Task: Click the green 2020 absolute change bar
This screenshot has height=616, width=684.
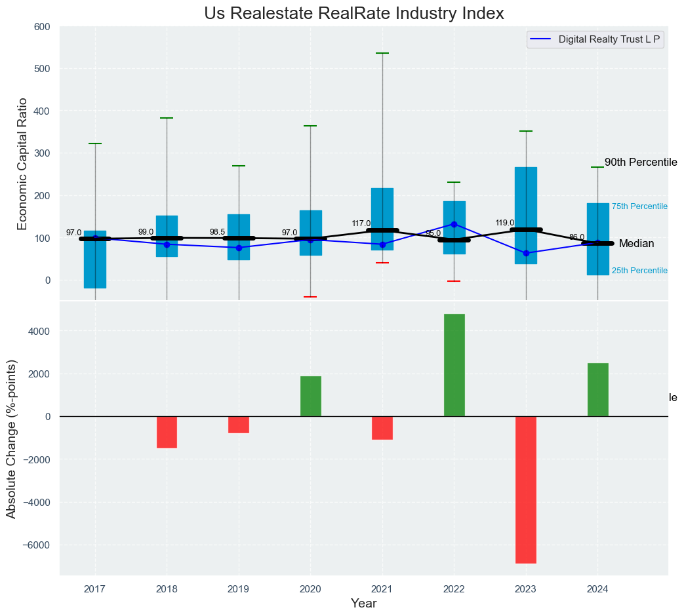Action: pyautogui.click(x=310, y=396)
